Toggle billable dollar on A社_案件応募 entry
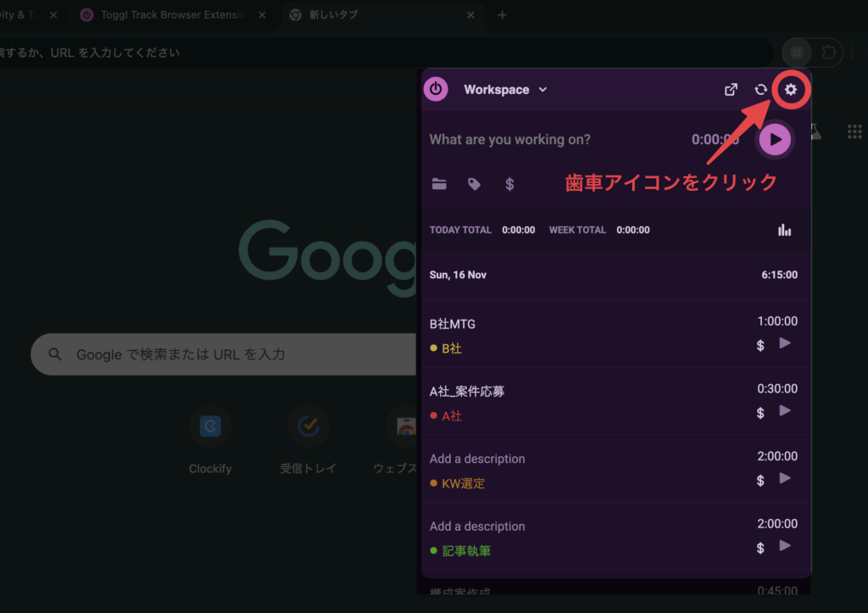The width and height of the screenshot is (868, 613). point(760,413)
